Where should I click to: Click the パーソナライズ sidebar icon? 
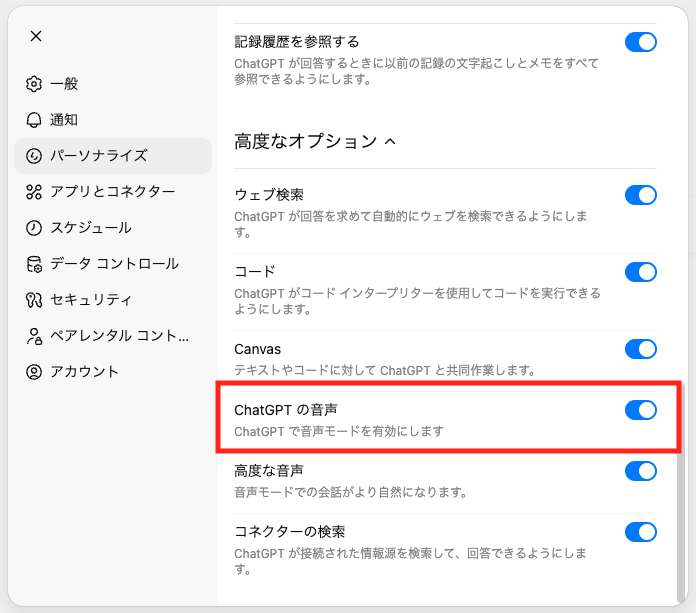34,156
